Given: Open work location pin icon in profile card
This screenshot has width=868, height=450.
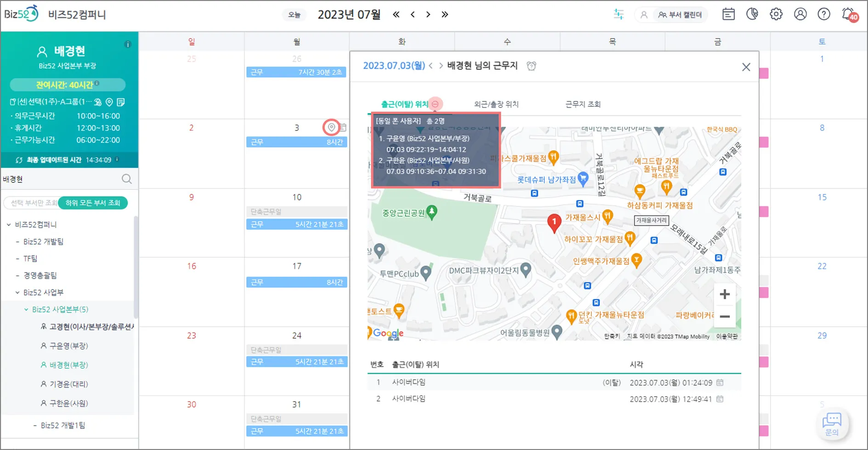Looking at the screenshot, I should (109, 102).
